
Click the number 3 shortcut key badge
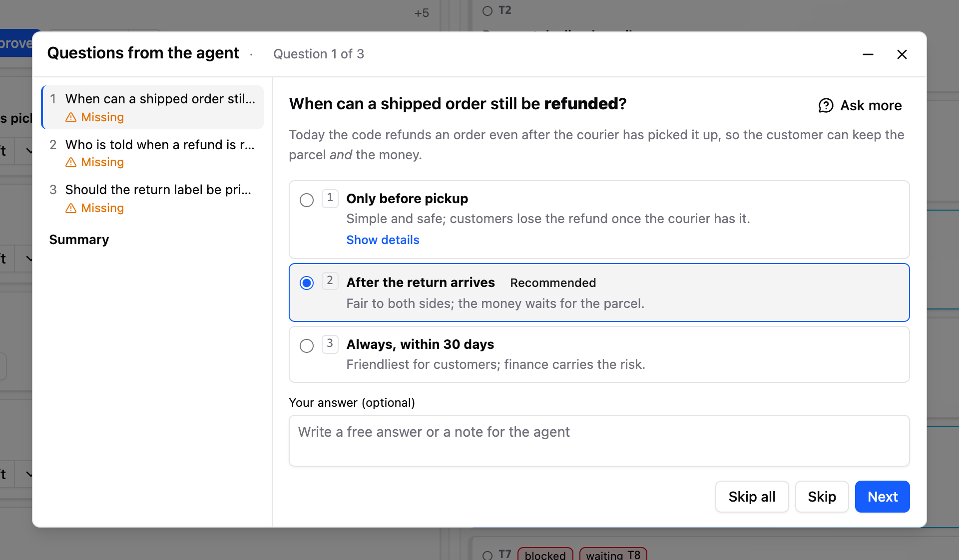click(x=330, y=344)
